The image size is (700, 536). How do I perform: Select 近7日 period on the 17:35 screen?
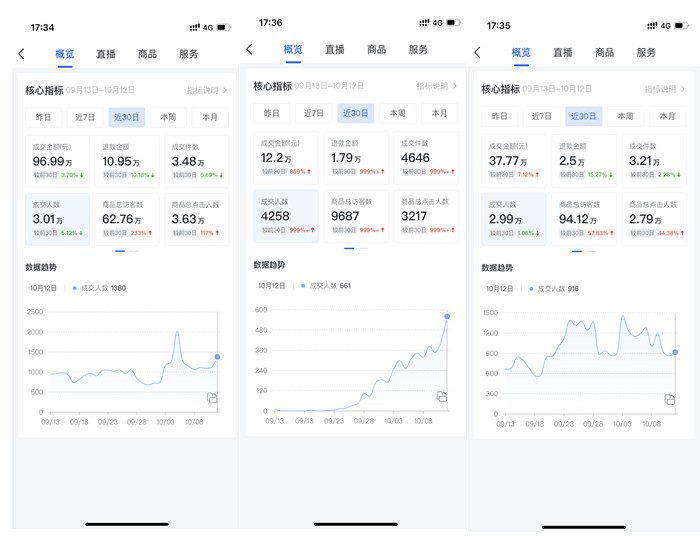coord(542,116)
